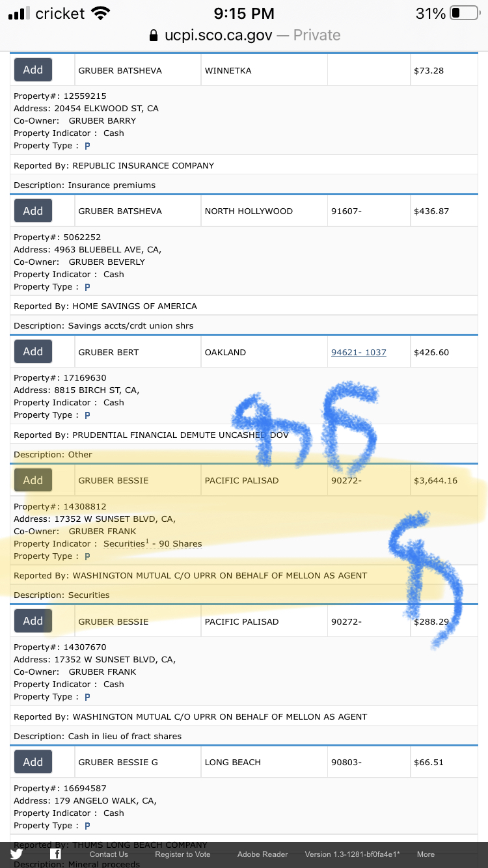
Task: Open the Twitter icon in footer
Action: pyautogui.click(x=16, y=854)
